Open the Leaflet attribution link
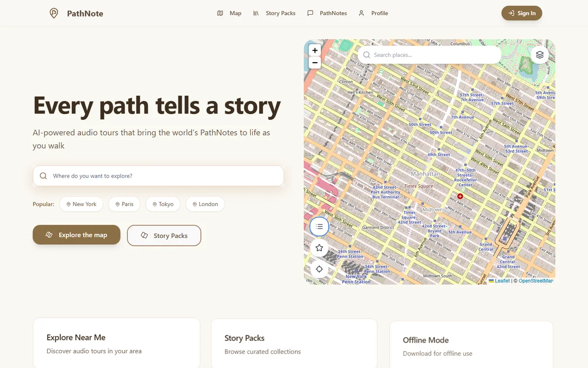 pyautogui.click(x=499, y=281)
